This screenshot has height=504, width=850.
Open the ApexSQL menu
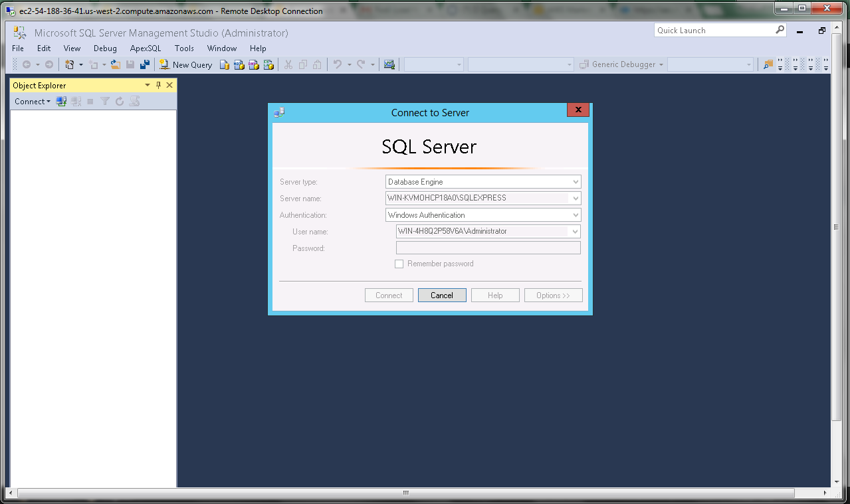click(x=146, y=48)
